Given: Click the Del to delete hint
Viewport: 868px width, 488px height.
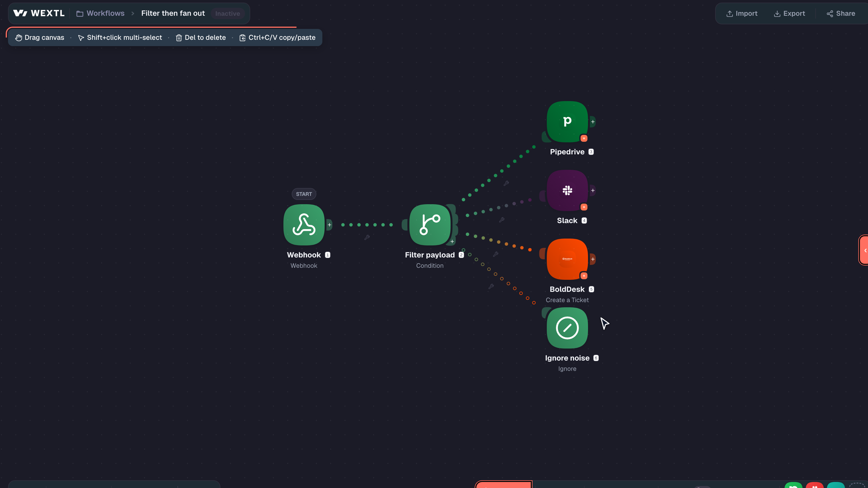Looking at the screenshot, I should coord(201,38).
